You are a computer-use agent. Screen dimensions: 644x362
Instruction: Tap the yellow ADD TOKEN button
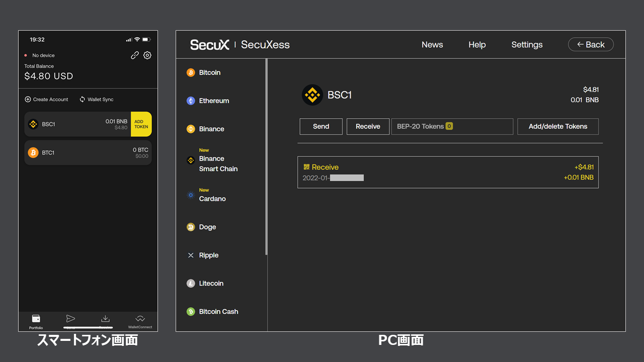tap(141, 124)
